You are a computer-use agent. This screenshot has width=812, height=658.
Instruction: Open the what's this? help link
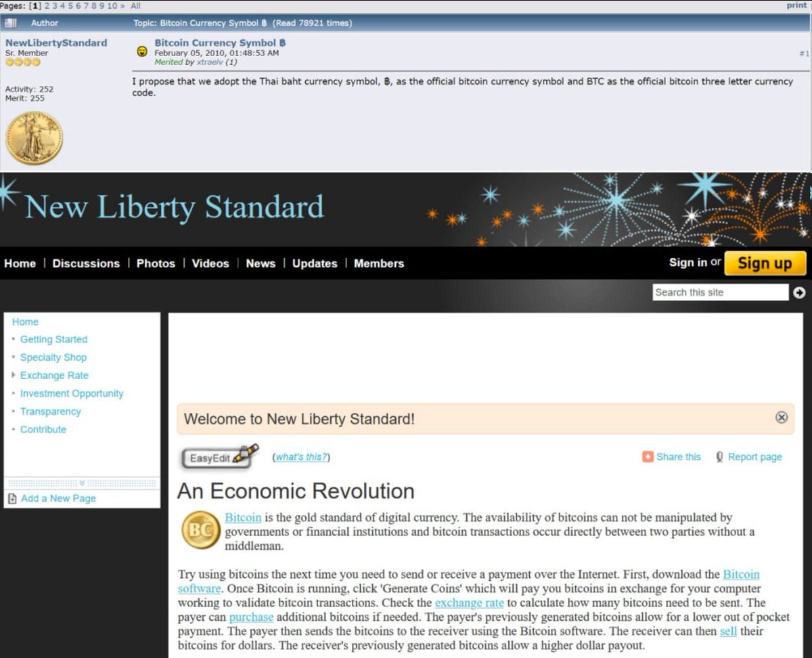tap(301, 457)
